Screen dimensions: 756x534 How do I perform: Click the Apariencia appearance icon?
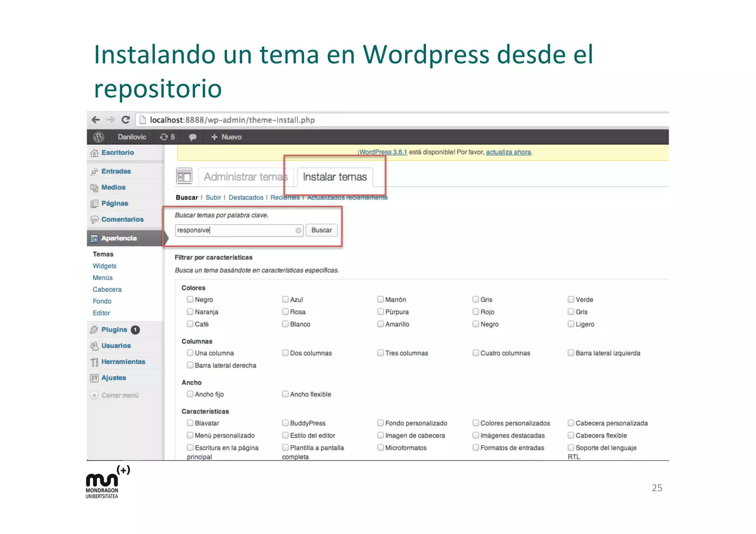94,238
